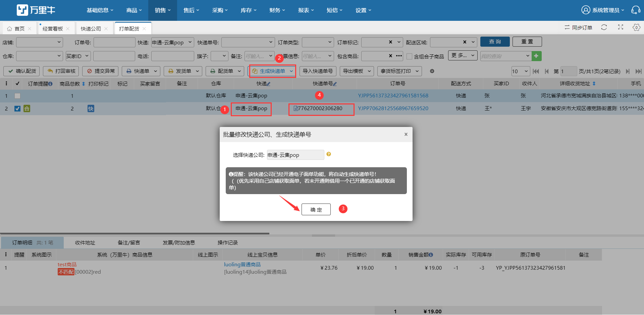This screenshot has width=644, height=315.
Task: Click the three-dots icon in order table header
Action: (x=6, y=83)
